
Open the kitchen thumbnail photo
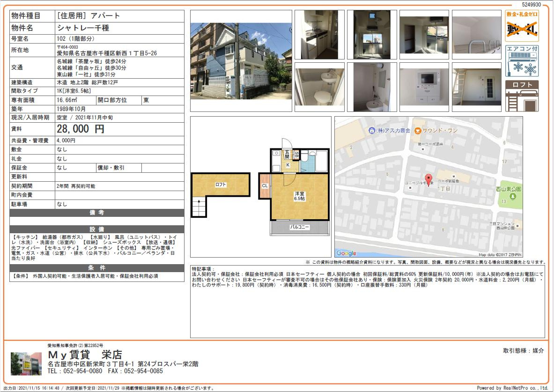(x=319, y=35)
